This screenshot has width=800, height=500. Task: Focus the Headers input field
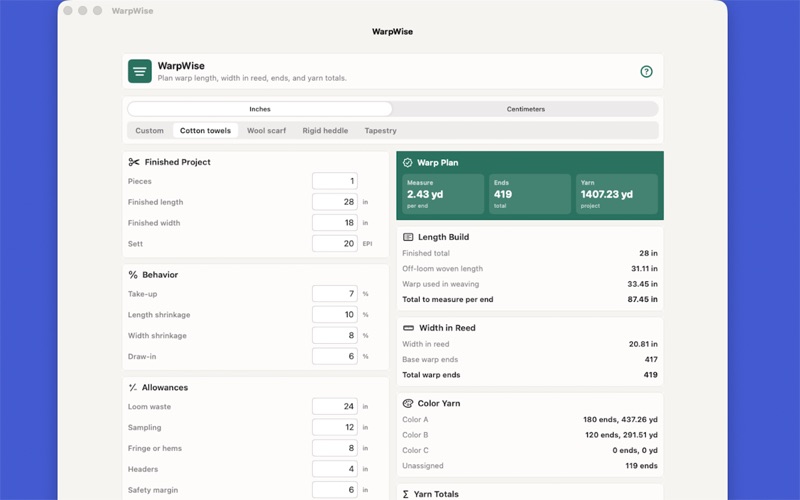(335, 469)
